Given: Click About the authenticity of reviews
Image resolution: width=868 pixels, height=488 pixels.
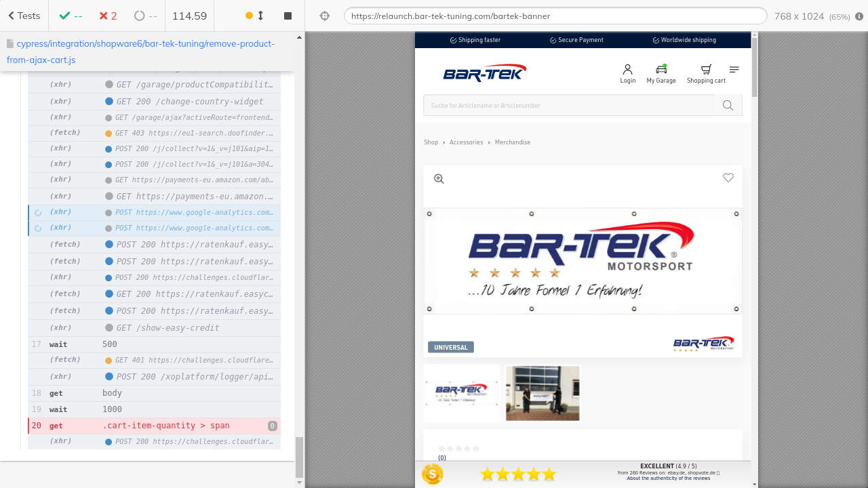Looking at the screenshot, I should tap(668, 479).
